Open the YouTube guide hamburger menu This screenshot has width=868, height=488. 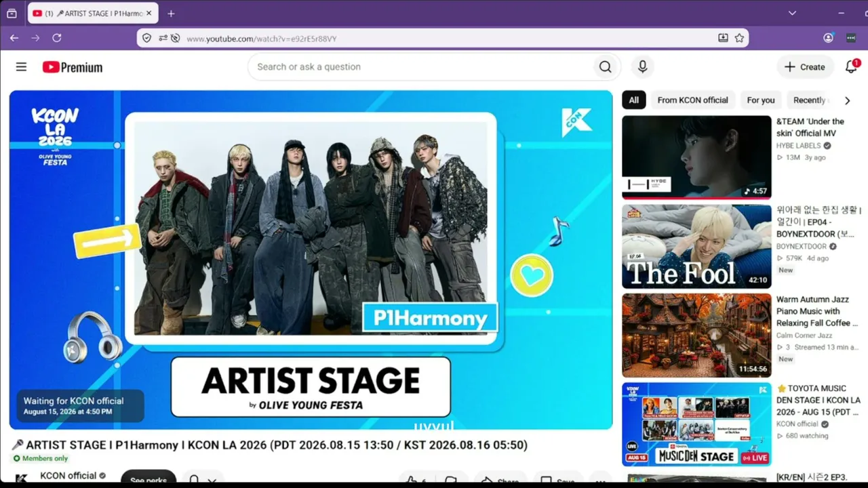(21, 67)
